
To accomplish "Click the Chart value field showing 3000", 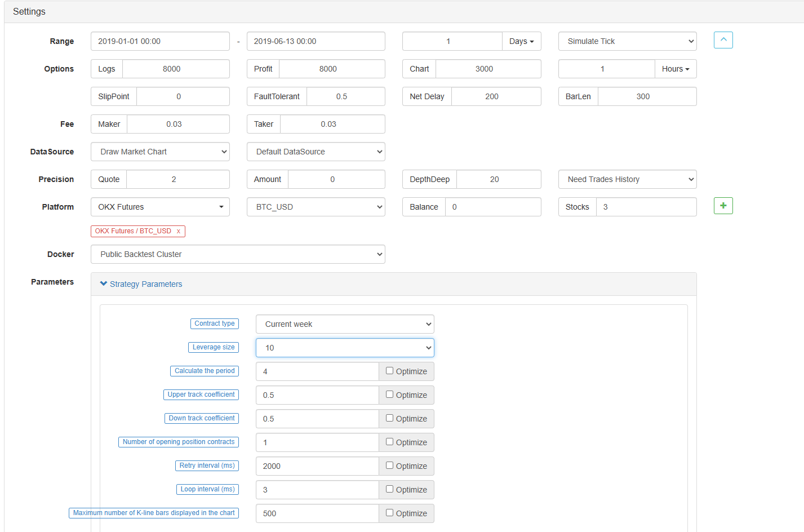I will [x=488, y=69].
